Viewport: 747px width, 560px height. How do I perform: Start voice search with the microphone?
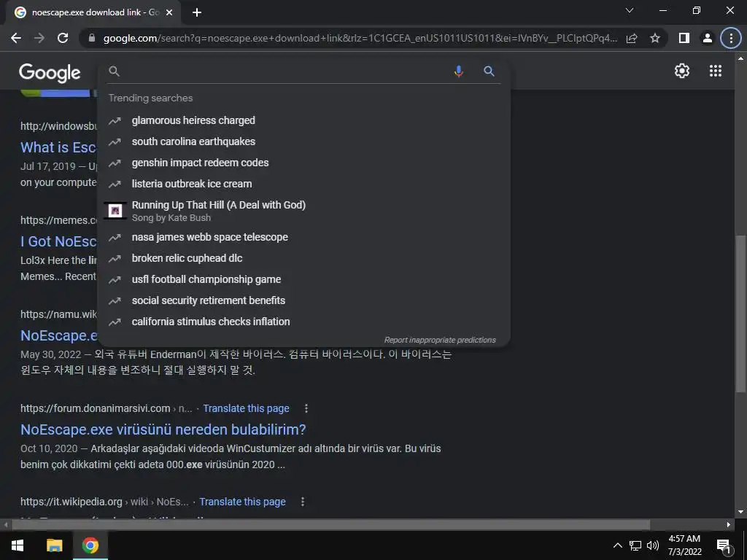click(458, 71)
